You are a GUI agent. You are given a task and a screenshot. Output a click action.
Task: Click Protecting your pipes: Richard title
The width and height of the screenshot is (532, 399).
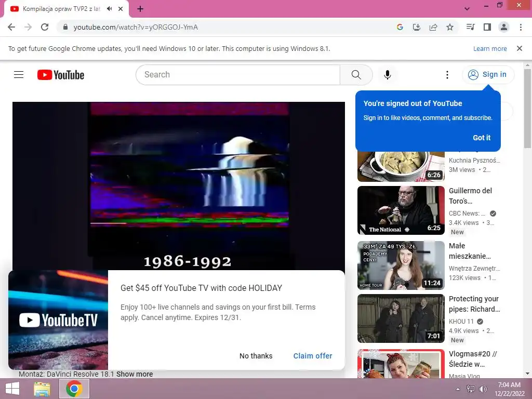[474, 304]
